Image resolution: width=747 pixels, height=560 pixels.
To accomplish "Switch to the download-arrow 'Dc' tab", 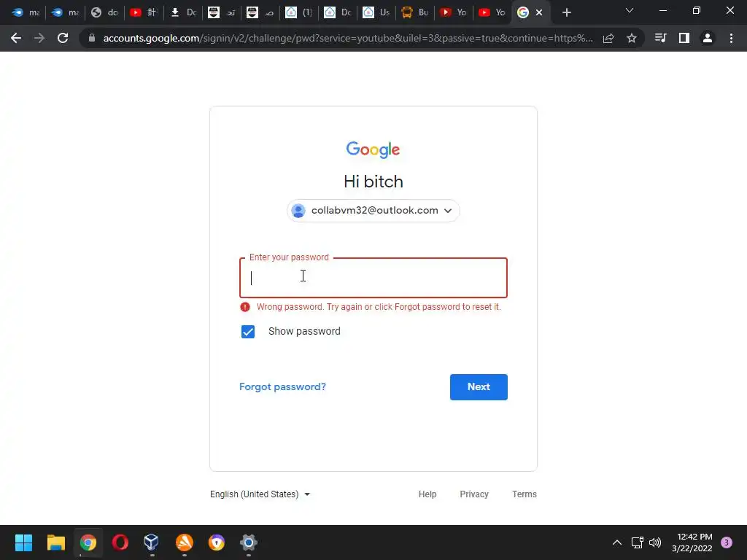I will pyautogui.click(x=183, y=12).
